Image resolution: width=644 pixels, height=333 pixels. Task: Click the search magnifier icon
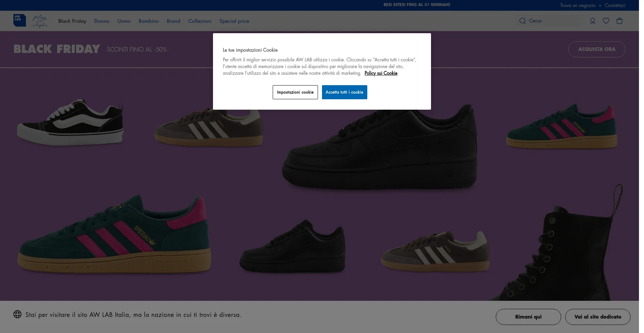point(522,21)
